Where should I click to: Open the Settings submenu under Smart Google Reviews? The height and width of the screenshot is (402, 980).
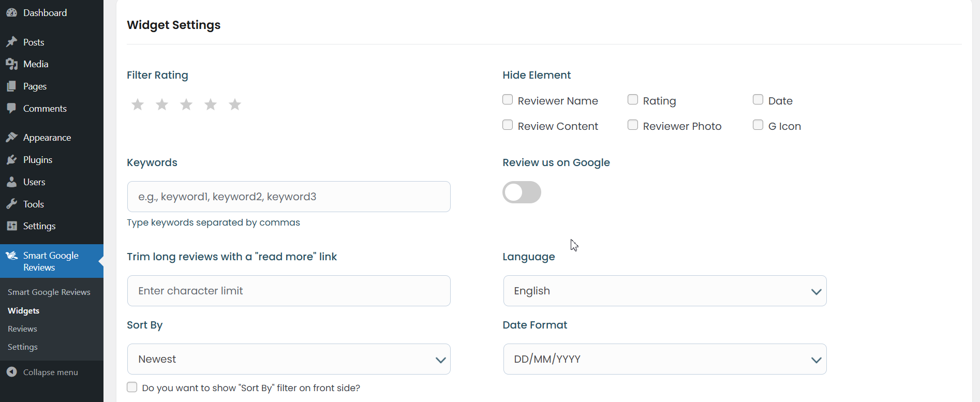pos(23,347)
